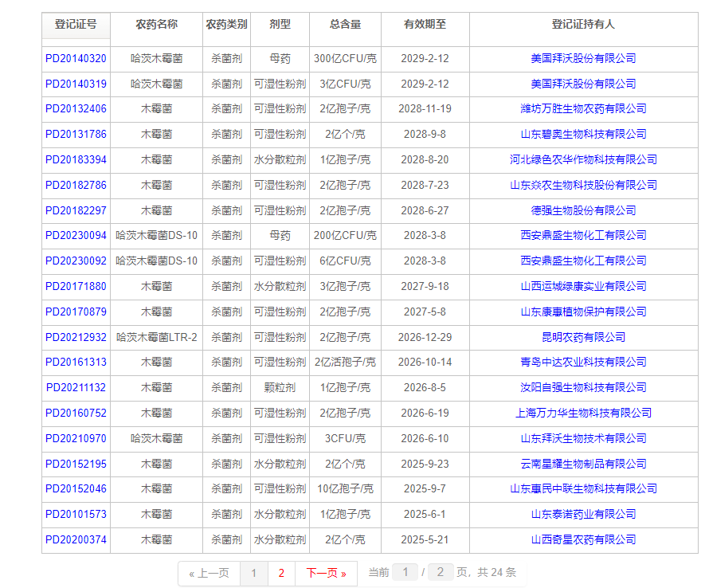705x588 pixels.
Task: Click the current page number input field
Action: click(x=405, y=573)
